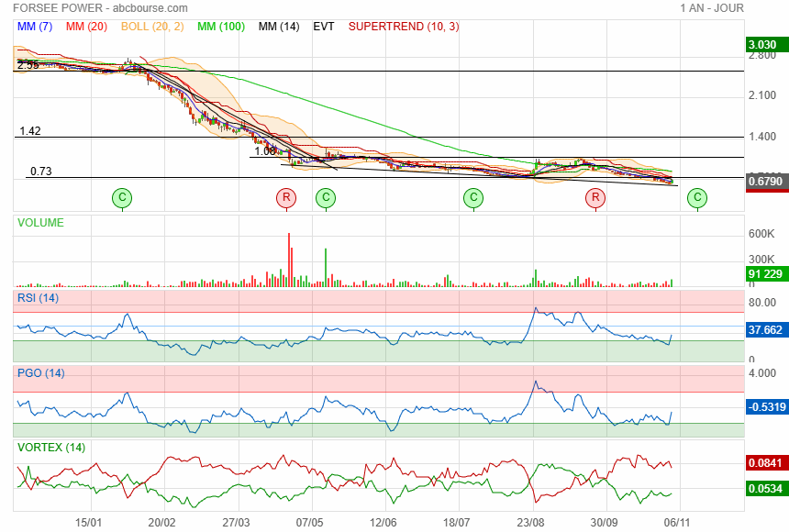The image size is (789, 532).
Task: Click the 18/07 date on the time axis
Action: [x=456, y=523]
